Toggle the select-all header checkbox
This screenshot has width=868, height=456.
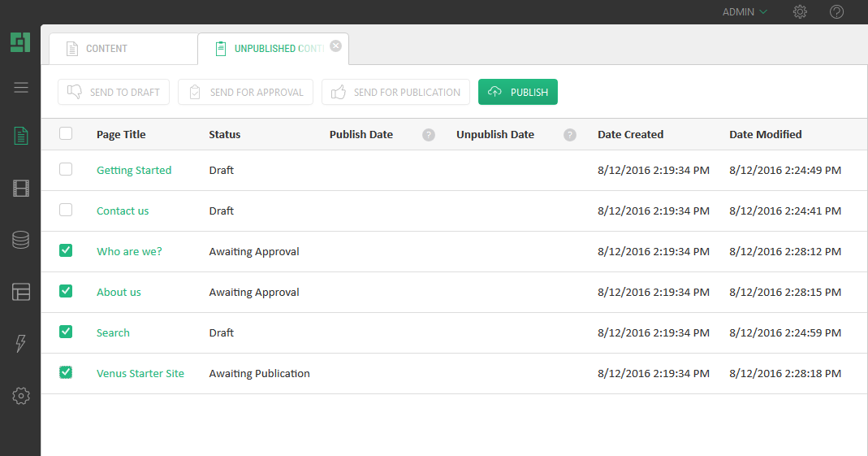[x=66, y=133]
